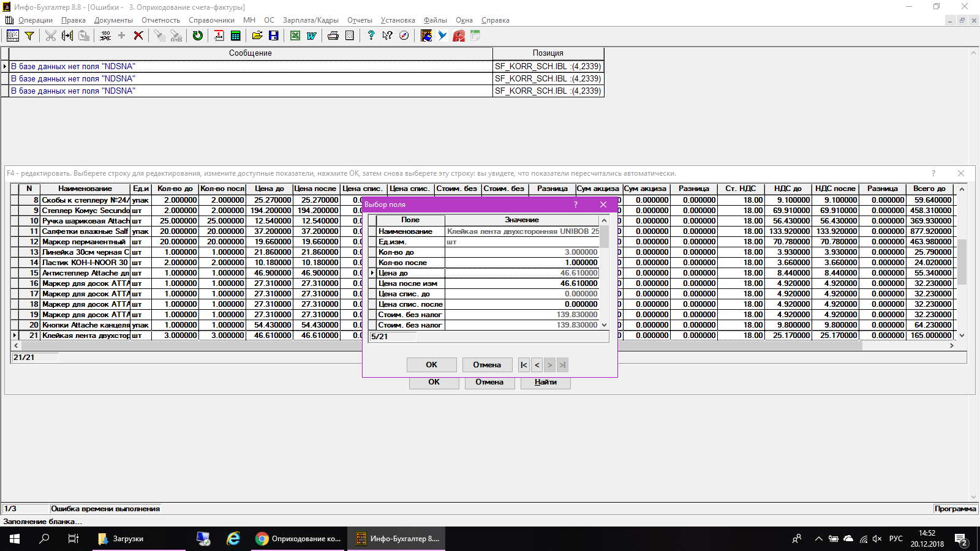
Task: Click the Наименование column header in table
Action: (85, 189)
